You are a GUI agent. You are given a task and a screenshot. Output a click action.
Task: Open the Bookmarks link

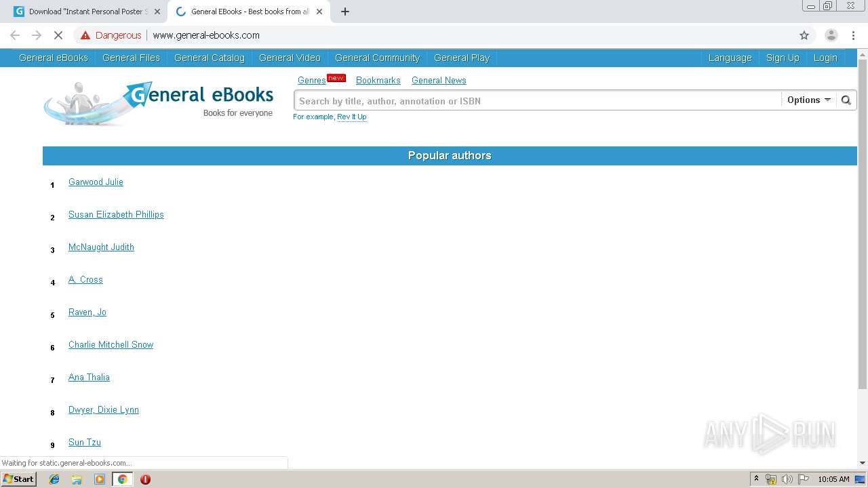pos(378,80)
